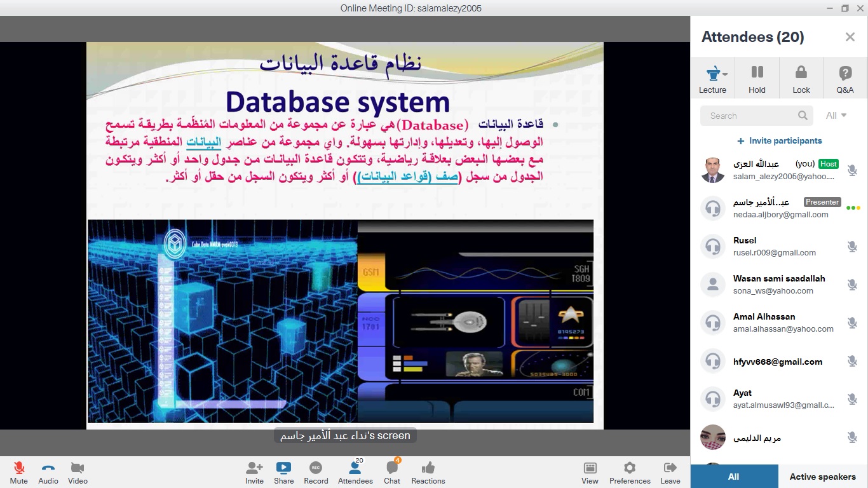Mute your microphone from the bottom toolbar
Screen dimensions: 868x488
click(x=19, y=473)
